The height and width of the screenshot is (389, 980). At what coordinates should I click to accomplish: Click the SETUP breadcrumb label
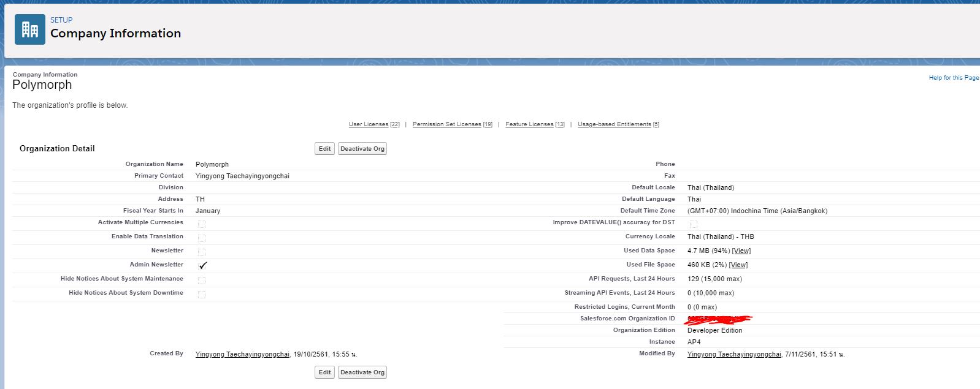coord(61,20)
